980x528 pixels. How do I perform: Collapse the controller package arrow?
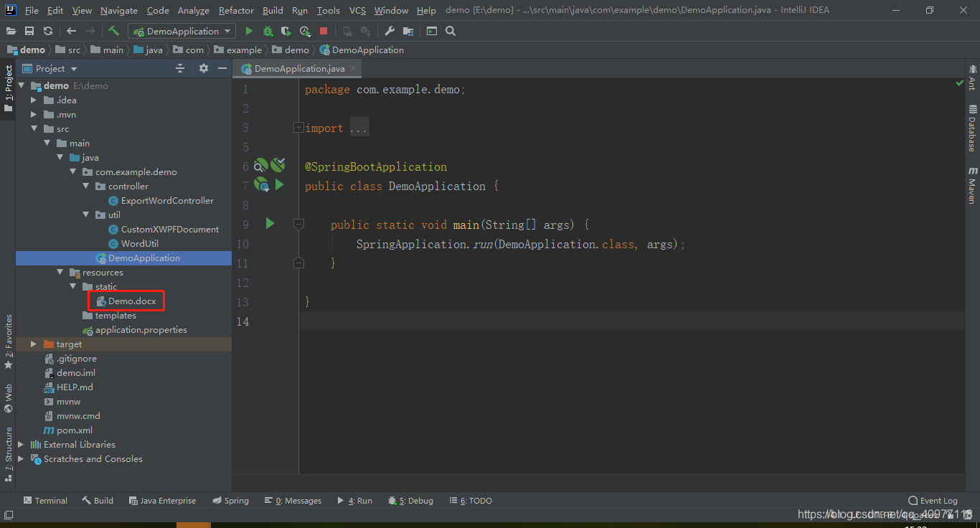click(85, 186)
